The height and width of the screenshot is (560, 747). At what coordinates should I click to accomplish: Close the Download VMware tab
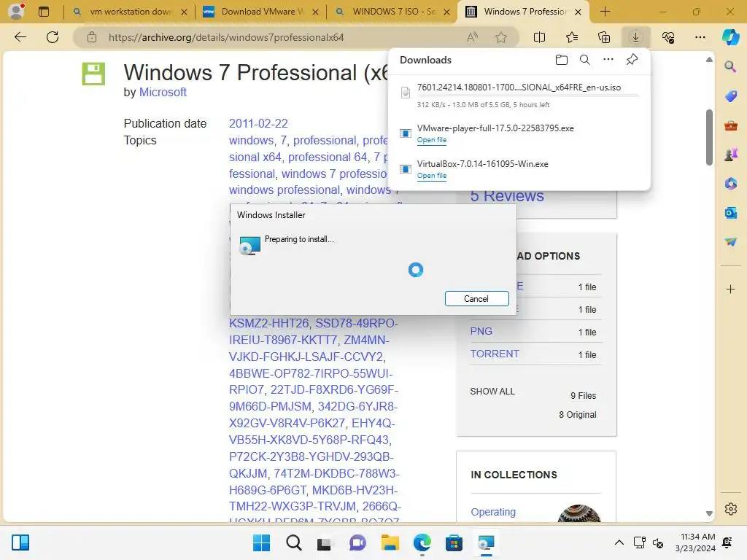point(315,12)
